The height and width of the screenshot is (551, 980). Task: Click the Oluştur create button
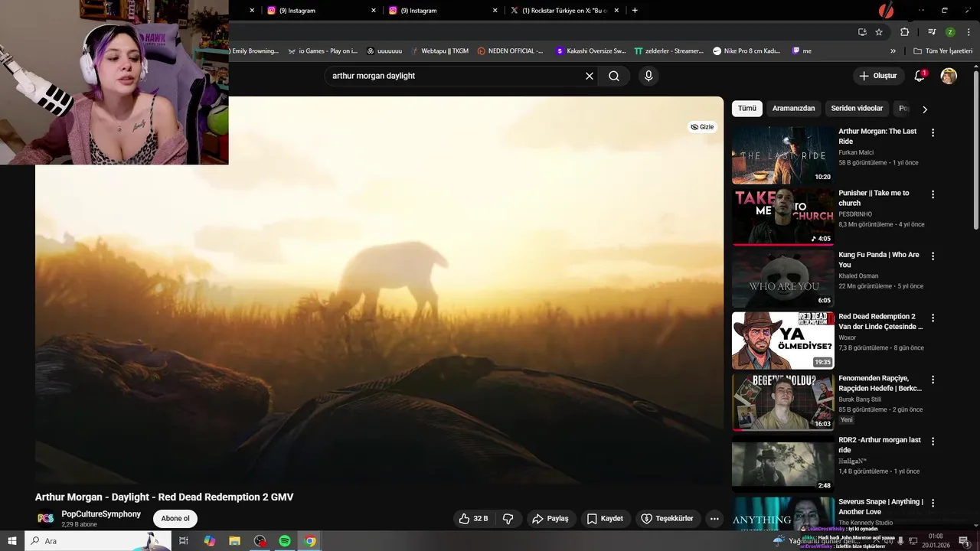point(877,76)
